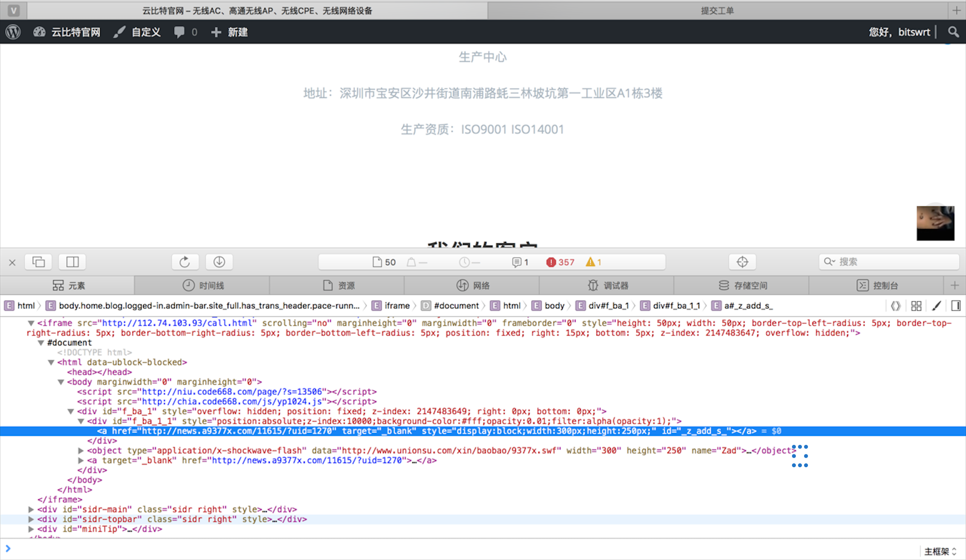Viewport: 966px width, 560px height.
Task: Open the 自定义 customize link
Action: click(137, 32)
